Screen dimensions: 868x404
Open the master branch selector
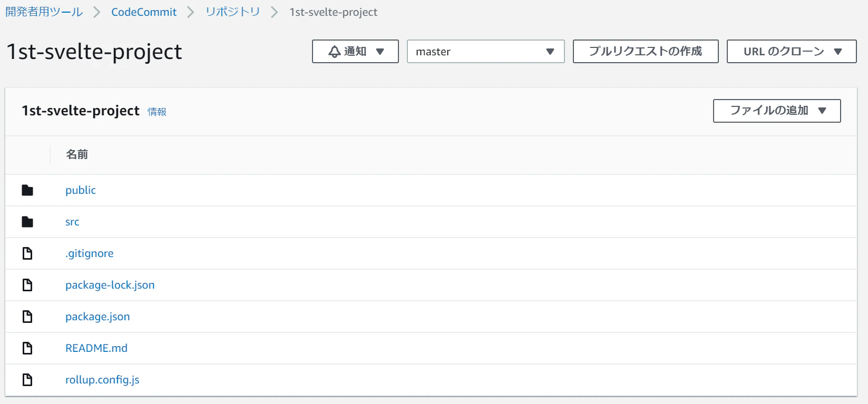point(485,52)
